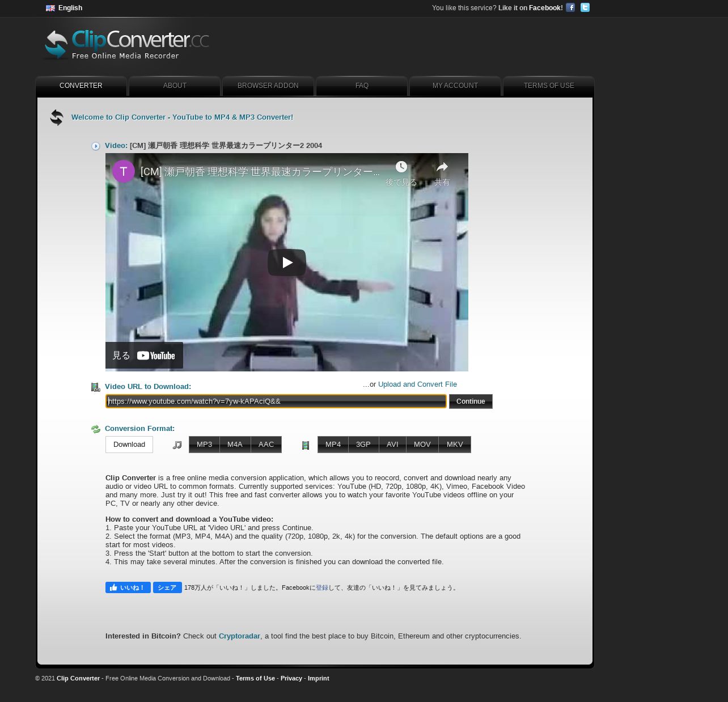Select 3GP conversion format

click(x=363, y=445)
